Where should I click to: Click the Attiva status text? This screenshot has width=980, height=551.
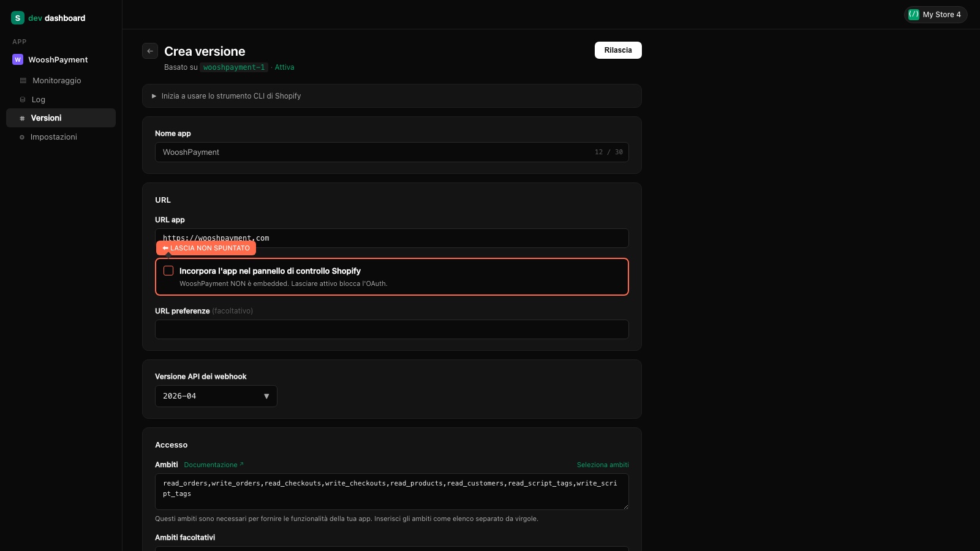tap(284, 67)
